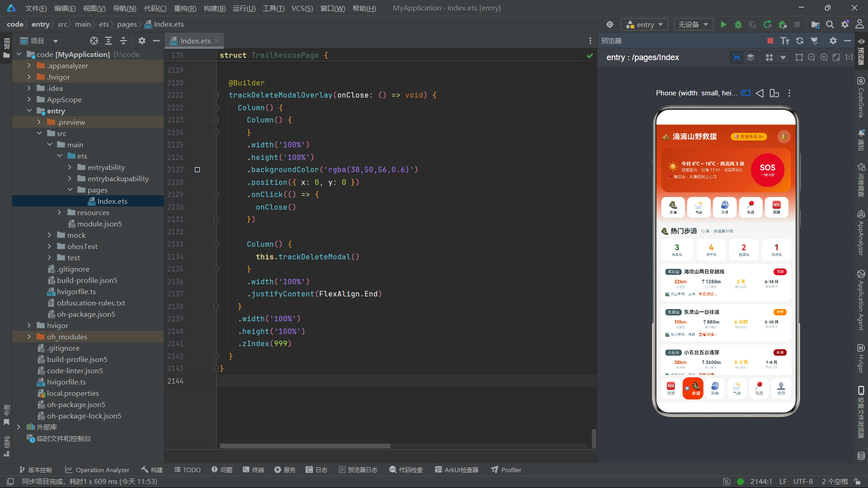Zoom out the preview
This screenshot has width=868, height=488.
[811, 57]
